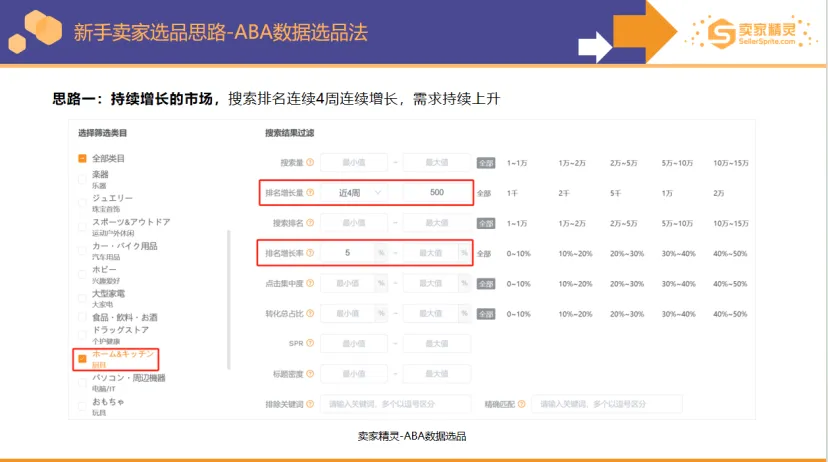Image resolution: width=828 pixels, height=462 pixels.
Task: Pick the 1千 quick filter for 排名增长量
Action: pyautogui.click(x=512, y=193)
